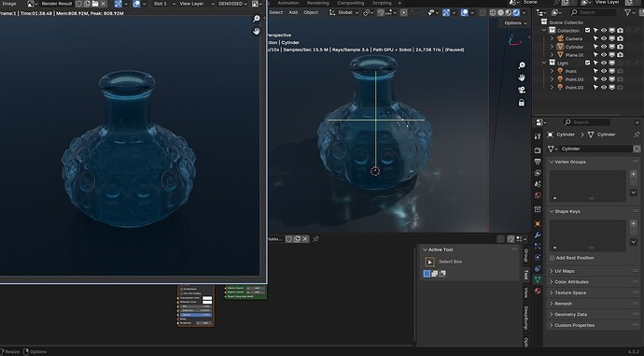Open the World properties tab
644x356 pixels.
click(538, 195)
